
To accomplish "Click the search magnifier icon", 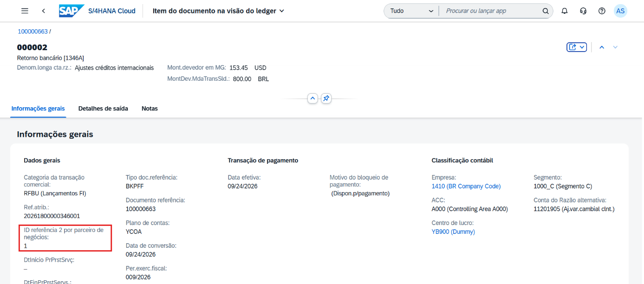I will coord(546,11).
